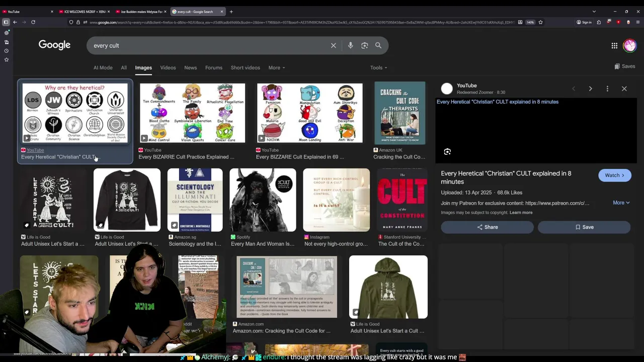Click the Google logo

(54, 45)
